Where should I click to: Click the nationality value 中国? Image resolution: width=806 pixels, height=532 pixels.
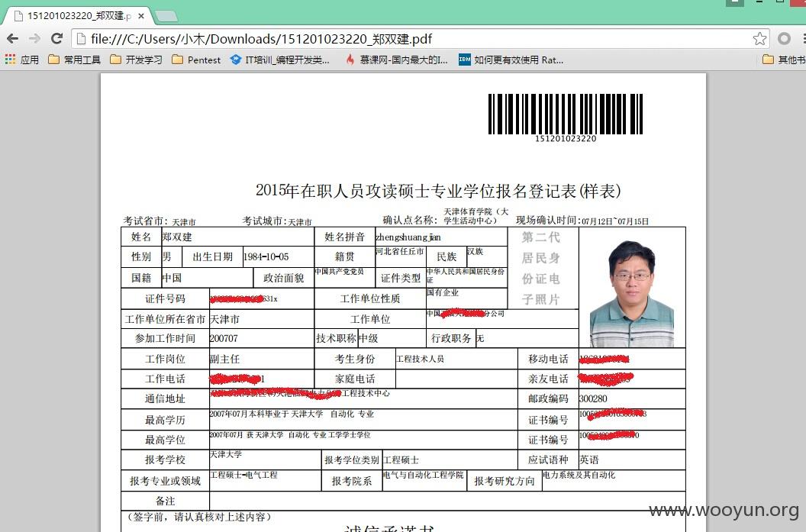pyautogui.click(x=172, y=278)
